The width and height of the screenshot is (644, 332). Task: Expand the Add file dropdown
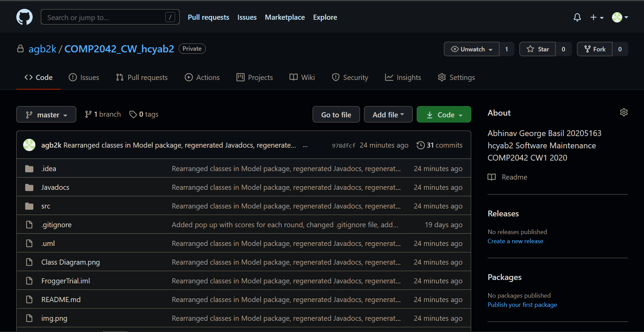coord(388,115)
